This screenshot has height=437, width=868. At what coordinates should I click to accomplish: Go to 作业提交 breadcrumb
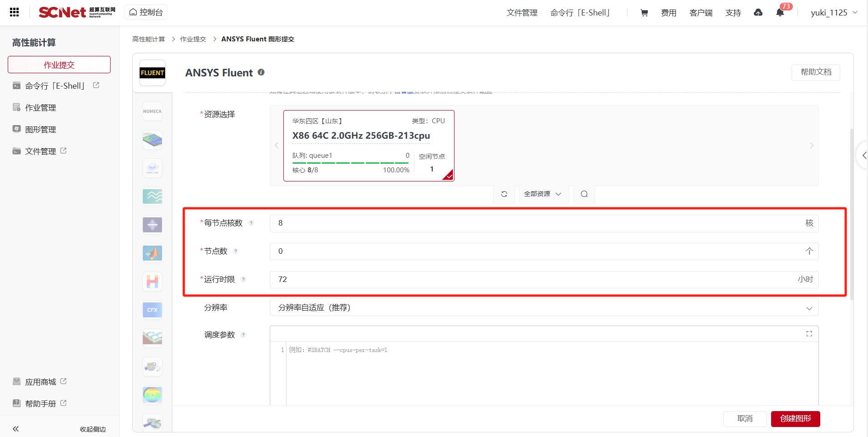(193, 39)
